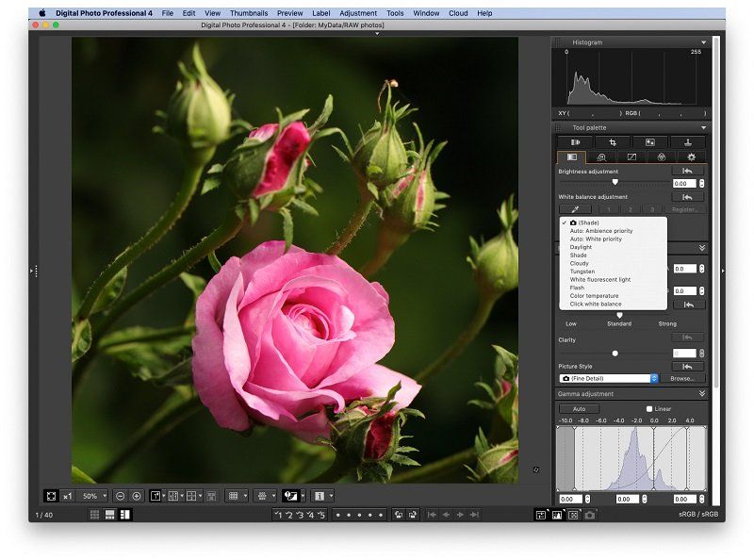
Task: Click the grid display icon in bottom toolbar
Action: [x=233, y=497]
